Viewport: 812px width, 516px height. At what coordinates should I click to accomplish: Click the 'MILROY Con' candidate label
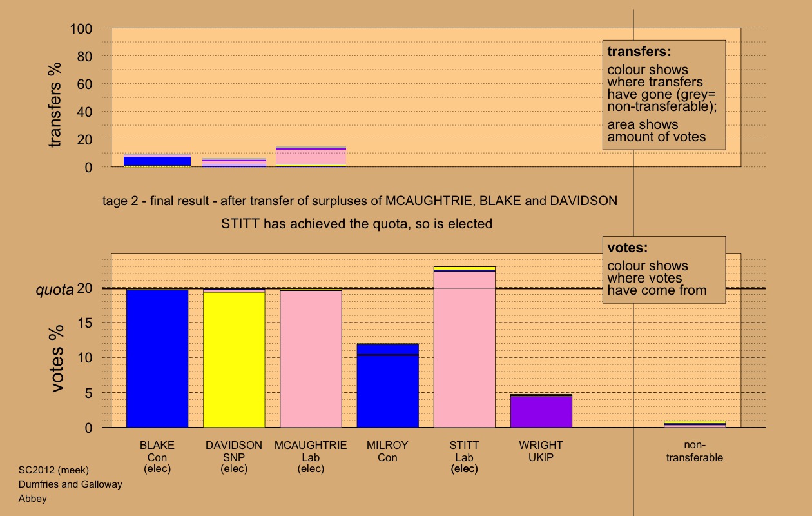(x=387, y=451)
